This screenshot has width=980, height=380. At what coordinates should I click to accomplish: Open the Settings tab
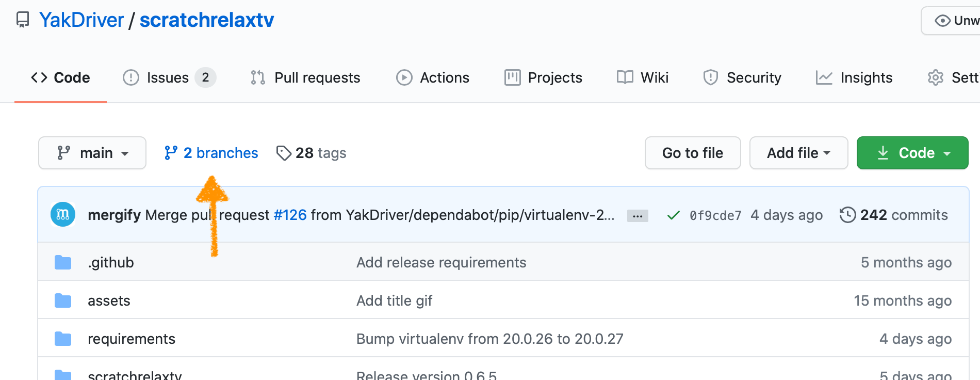(x=953, y=77)
